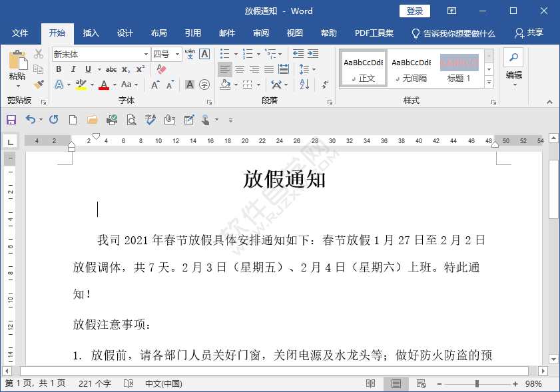Switch to Read Mode view toggle
This screenshot has height=392, width=560.
click(x=371, y=383)
